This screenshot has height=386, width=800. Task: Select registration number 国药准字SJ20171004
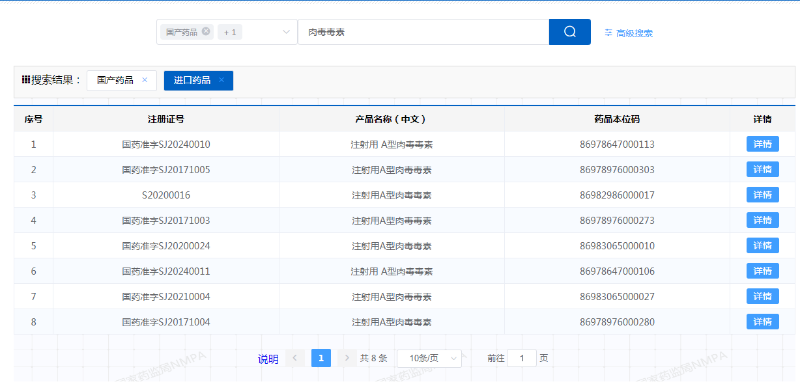[x=166, y=322]
